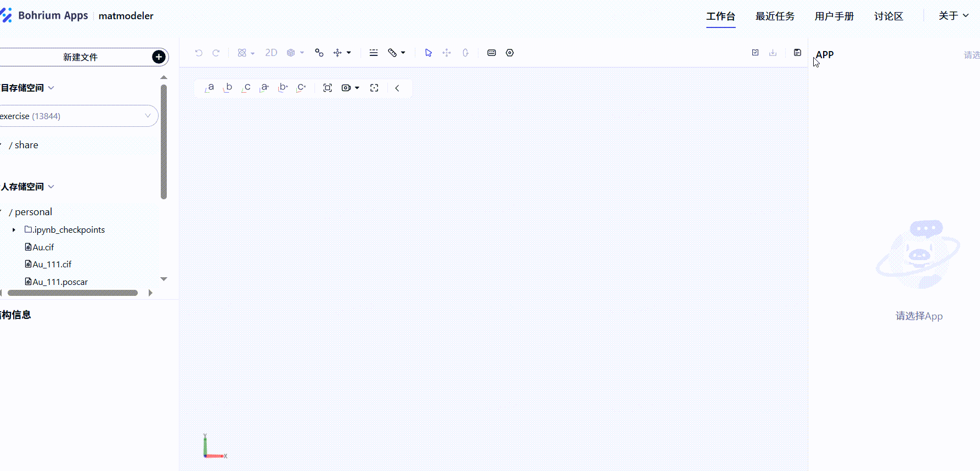Click the fullscreen focus icon

[x=374, y=88]
